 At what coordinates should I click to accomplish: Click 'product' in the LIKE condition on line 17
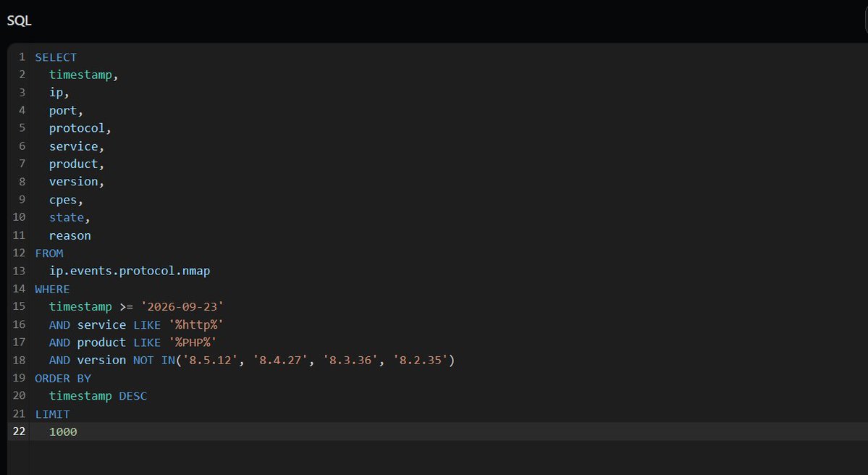pyautogui.click(x=101, y=342)
